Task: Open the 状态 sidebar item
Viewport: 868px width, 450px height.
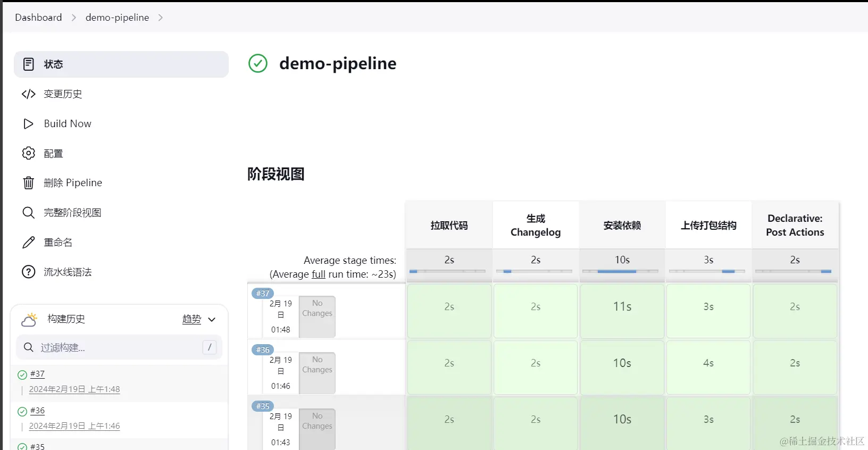Action: pyautogui.click(x=121, y=64)
